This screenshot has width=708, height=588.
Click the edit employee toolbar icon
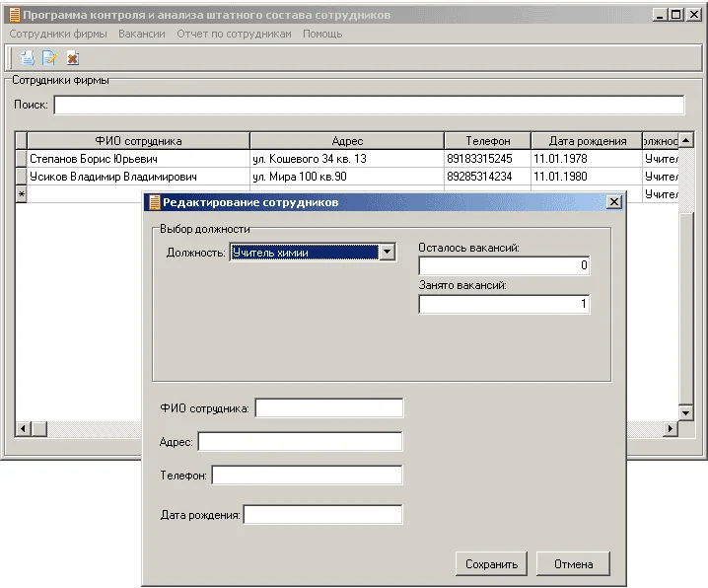click(49, 58)
